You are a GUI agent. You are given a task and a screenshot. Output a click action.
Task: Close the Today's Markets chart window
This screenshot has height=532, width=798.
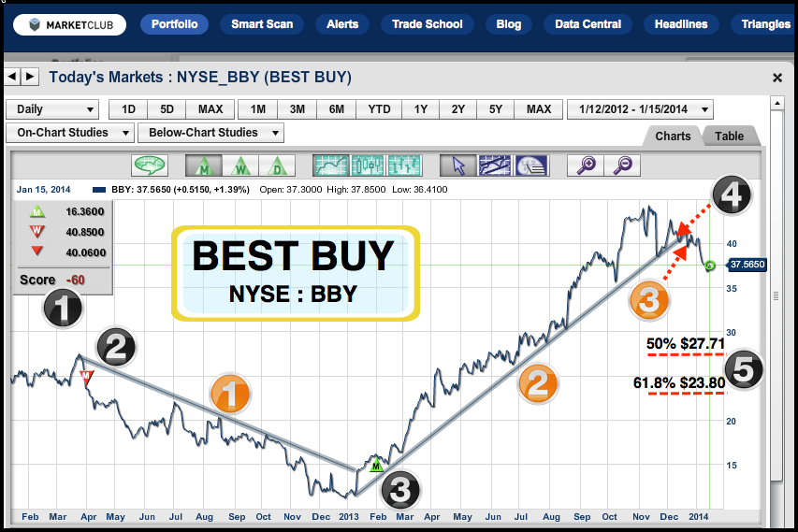coord(777,78)
